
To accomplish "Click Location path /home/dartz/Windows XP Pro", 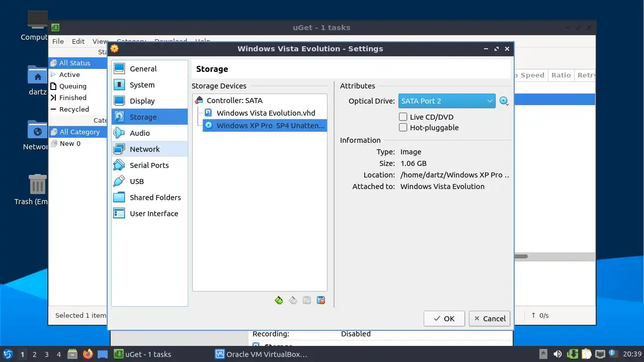I will coord(455,175).
